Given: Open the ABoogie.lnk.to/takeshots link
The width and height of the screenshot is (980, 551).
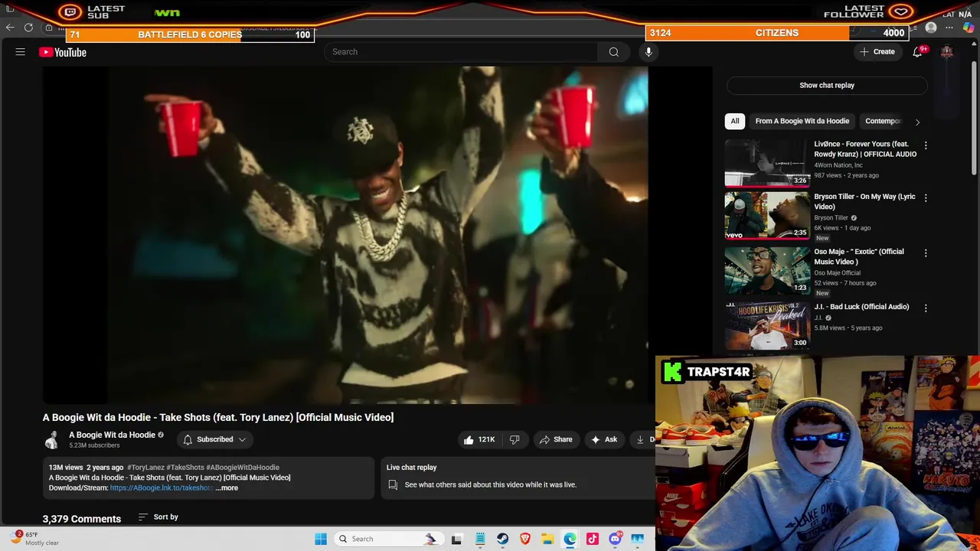Looking at the screenshot, I should tap(160, 487).
